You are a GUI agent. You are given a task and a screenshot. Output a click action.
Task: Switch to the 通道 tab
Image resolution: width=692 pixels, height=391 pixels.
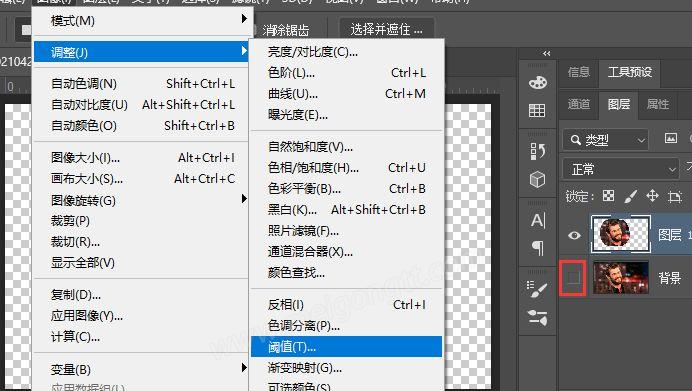coord(579,105)
